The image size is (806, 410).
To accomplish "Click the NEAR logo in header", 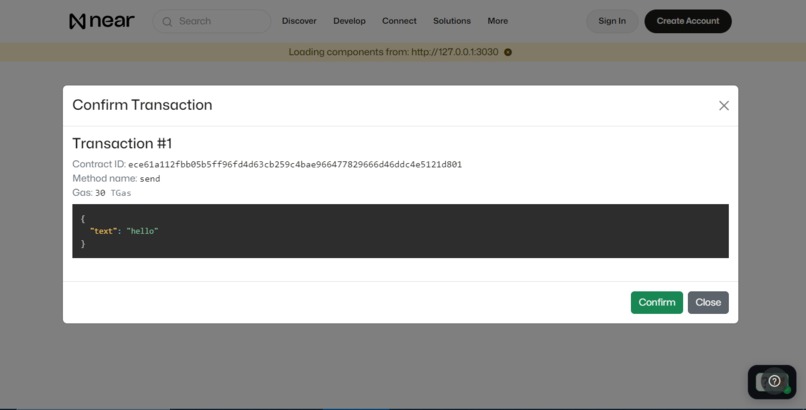I will click(x=102, y=21).
